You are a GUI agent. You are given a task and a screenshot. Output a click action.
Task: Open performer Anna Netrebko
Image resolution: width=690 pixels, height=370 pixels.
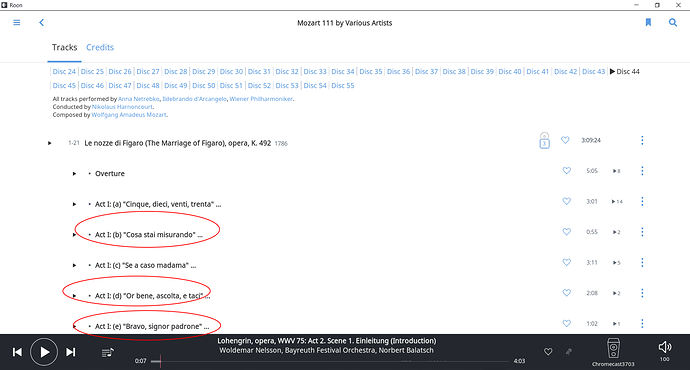139,99
